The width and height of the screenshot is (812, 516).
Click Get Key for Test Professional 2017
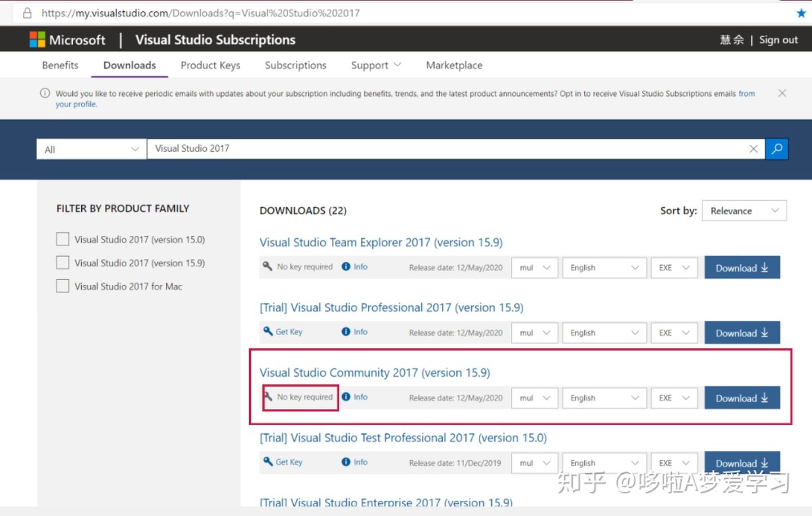click(x=289, y=462)
